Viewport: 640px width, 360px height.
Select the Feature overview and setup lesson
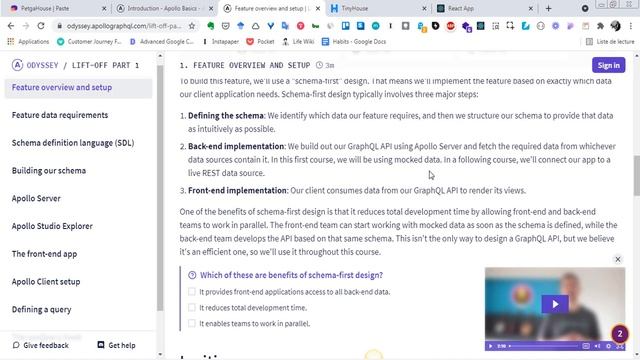point(78,87)
